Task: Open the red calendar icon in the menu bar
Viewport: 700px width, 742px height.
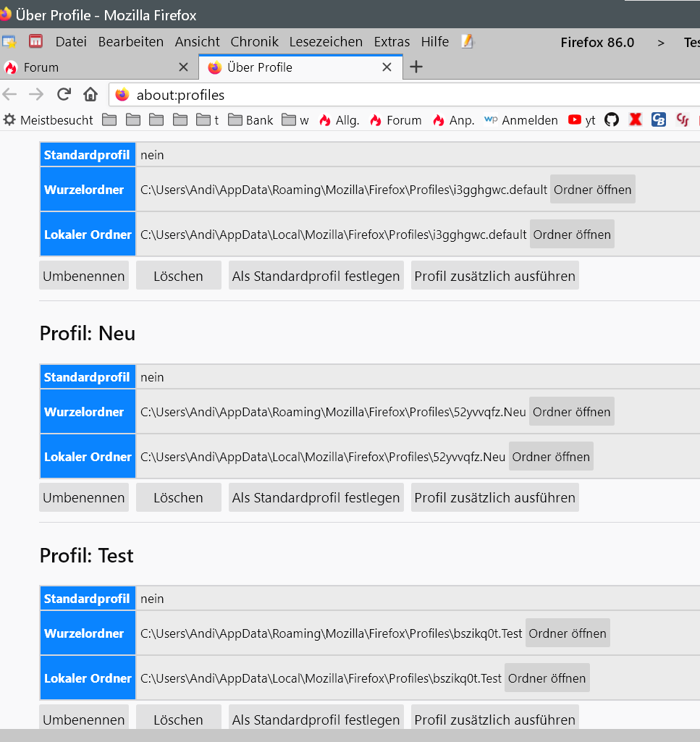Action: click(35, 42)
